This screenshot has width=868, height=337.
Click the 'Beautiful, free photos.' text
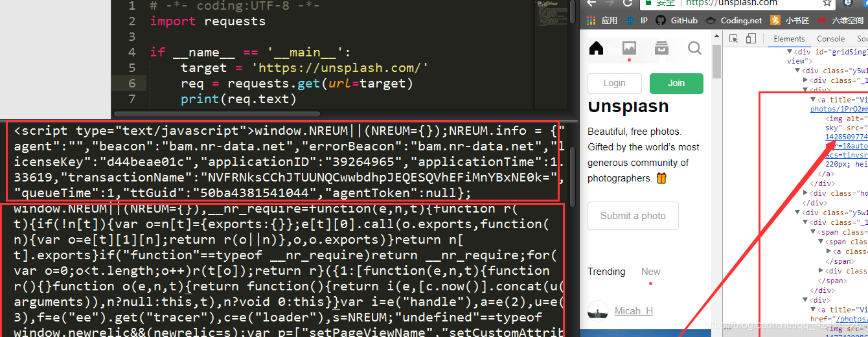click(x=635, y=132)
